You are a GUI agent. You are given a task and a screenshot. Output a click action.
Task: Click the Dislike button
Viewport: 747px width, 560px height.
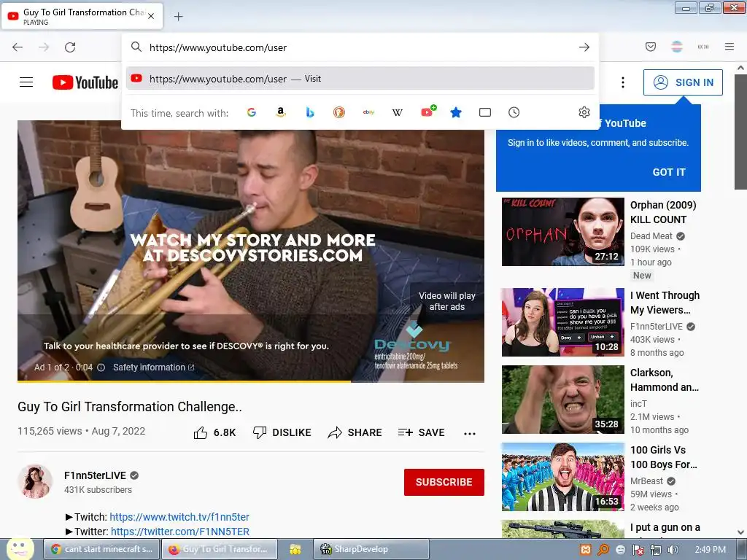282,432
